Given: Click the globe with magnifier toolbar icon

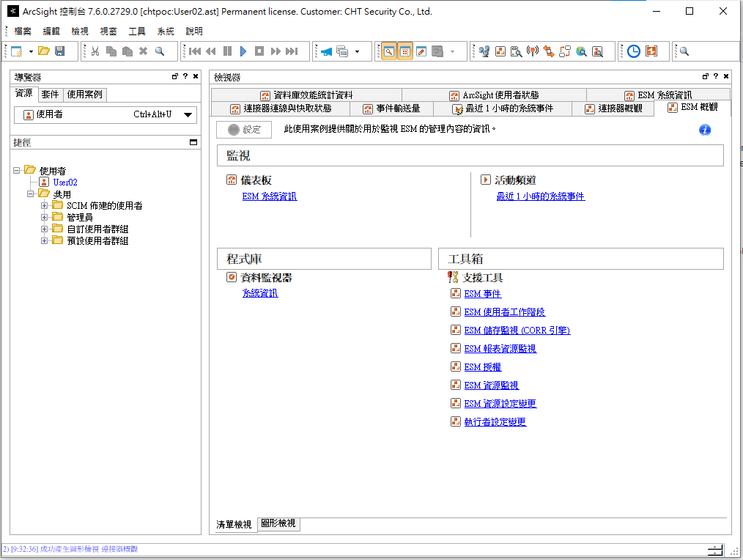Looking at the screenshot, I should pyautogui.click(x=581, y=51).
